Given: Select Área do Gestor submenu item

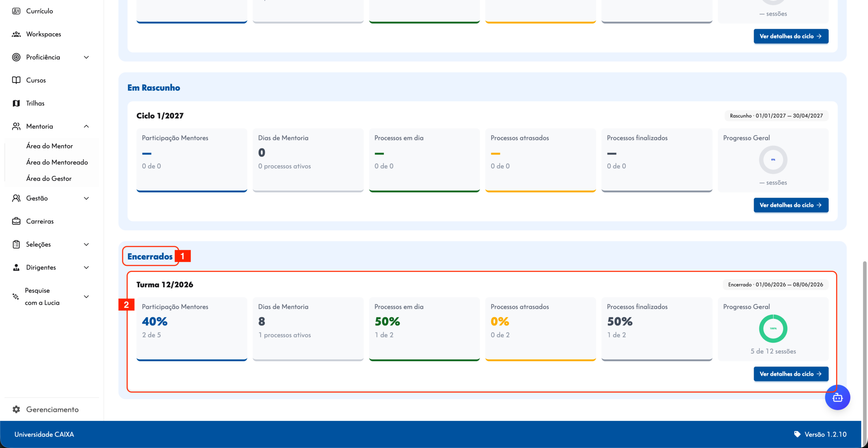Looking at the screenshot, I should click(49, 179).
